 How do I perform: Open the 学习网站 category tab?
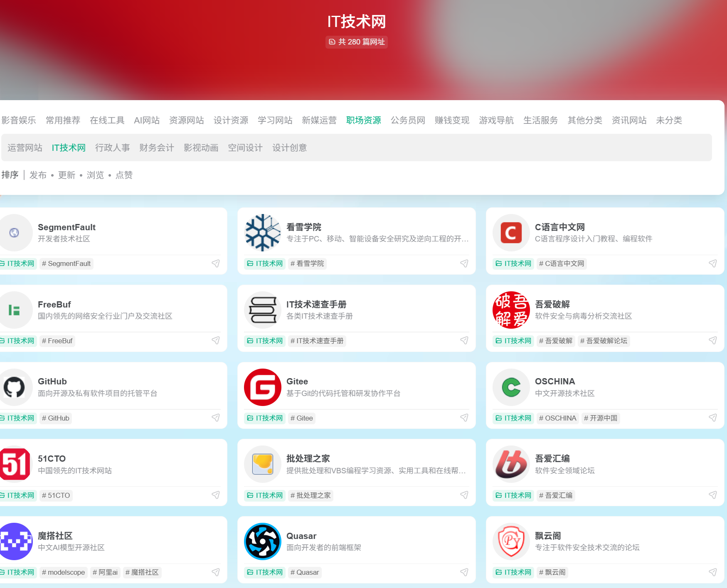pos(275,120)
